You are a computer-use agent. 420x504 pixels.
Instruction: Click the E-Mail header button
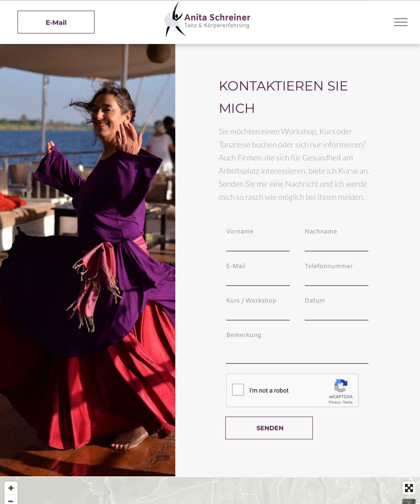click(56, 22)
